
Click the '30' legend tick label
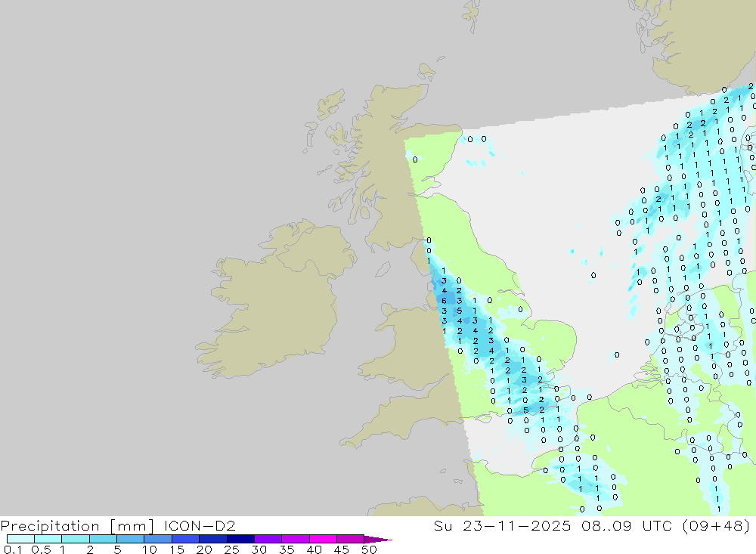259,549
